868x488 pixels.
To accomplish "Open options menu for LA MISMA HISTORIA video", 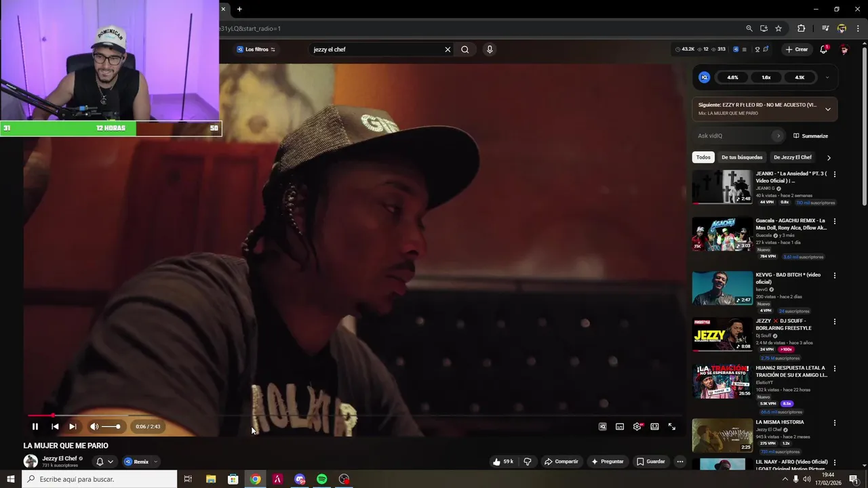I will tap(835, 423).
